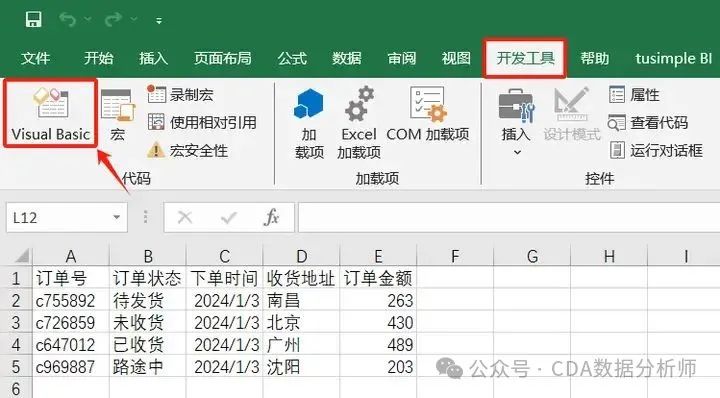Image resolution: width=720 pixels, height=398 pixels.
Task: Toggle 使用相对引用 option
Action: (x=202, y=123)
